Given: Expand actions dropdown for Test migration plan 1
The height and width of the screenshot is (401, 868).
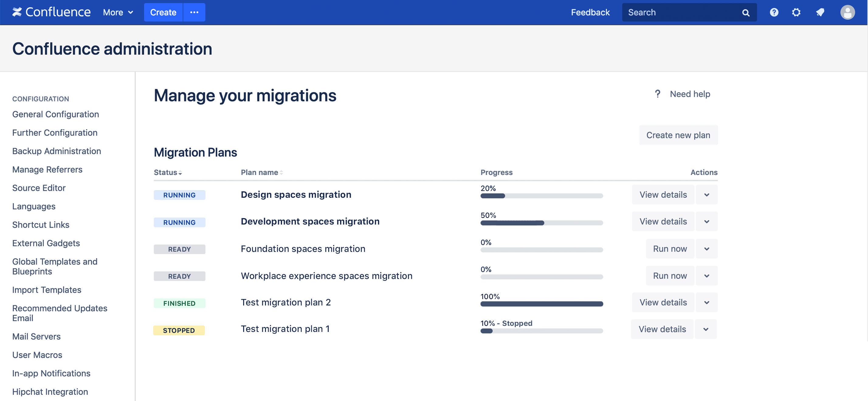Looking at the screenshot, I should (x=708, y=330).
